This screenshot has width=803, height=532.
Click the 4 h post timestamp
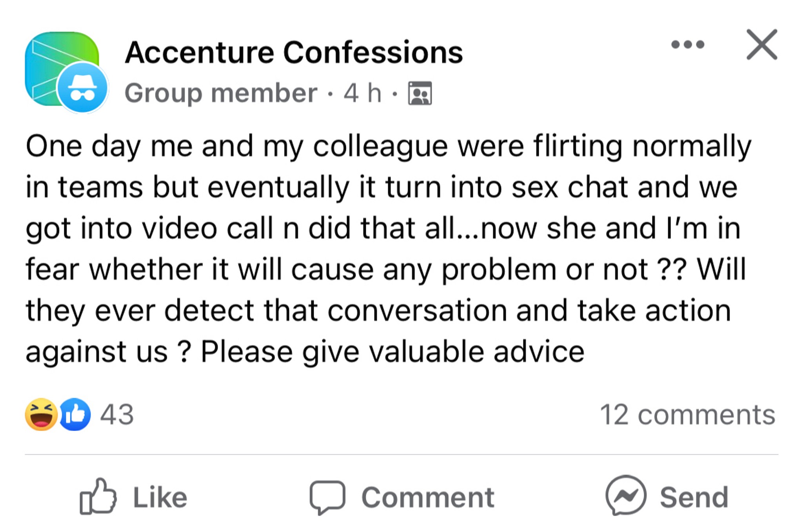[x=362, y=93]
